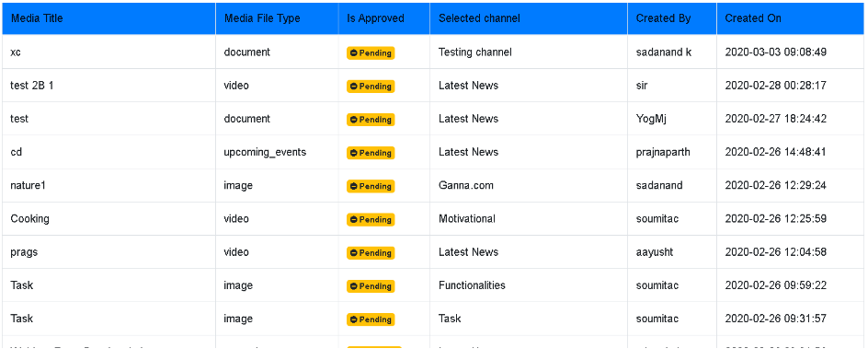The height and width of the screenshot is (360, 868).
Task: Click video file type for test 2B 1
Action: pyautogui.click(x=236, y=86)
